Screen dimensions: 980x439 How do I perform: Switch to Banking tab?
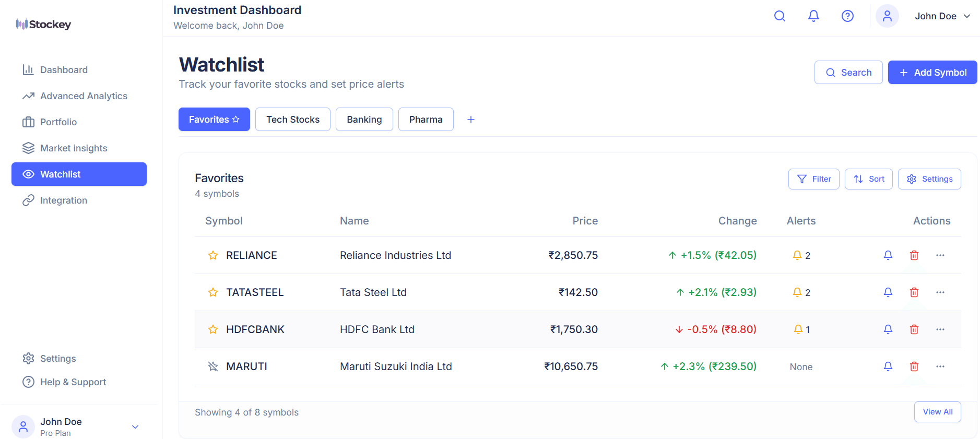click(364, 120)
